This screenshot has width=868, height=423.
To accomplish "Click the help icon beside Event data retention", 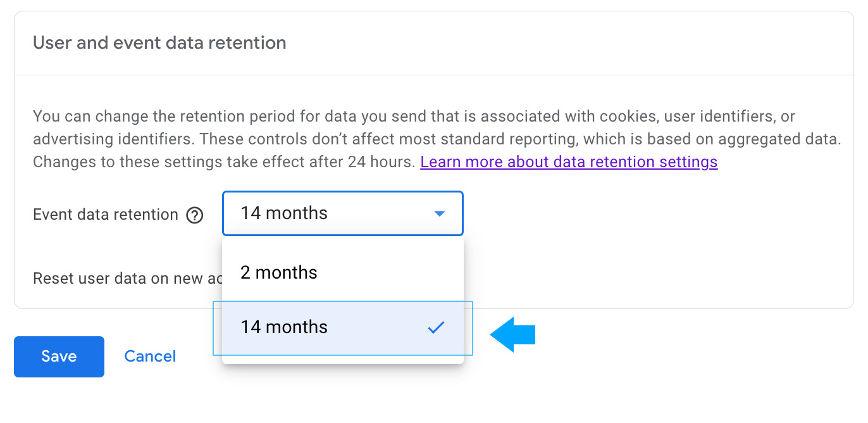I will point(195,215).
